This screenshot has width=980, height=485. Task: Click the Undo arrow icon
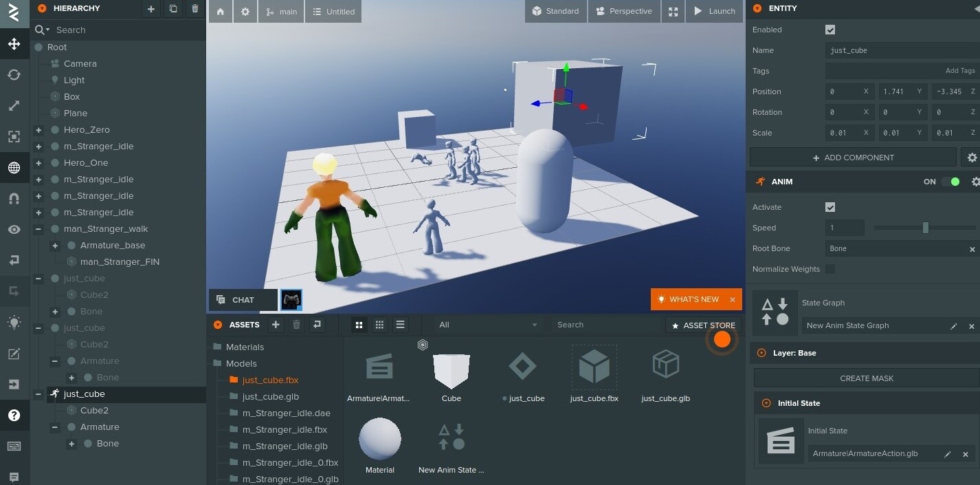[14, 261]
